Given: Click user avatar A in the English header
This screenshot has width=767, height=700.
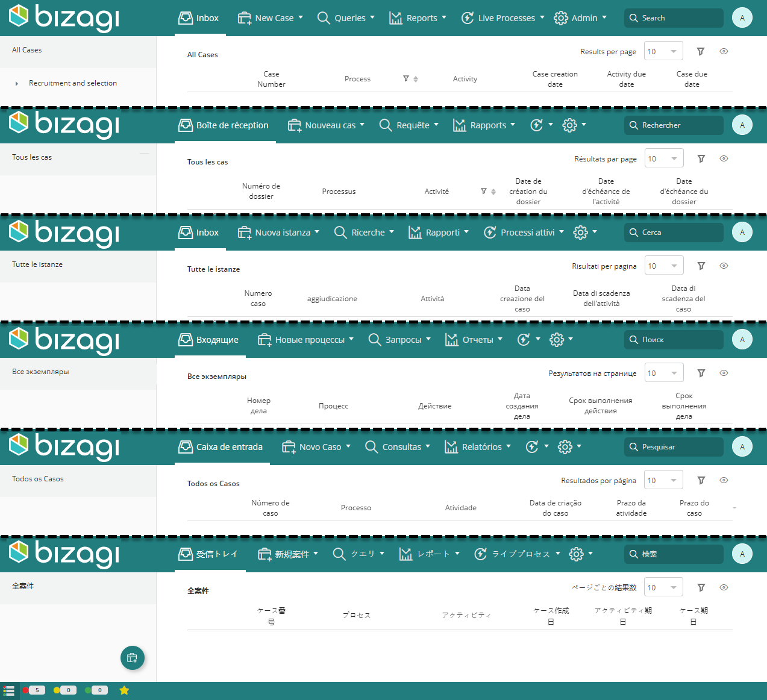Looking at the screenshot, I should coord(742,18).
